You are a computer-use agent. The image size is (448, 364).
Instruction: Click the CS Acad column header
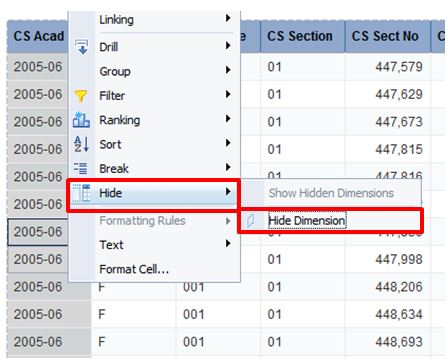pos(38,36)
